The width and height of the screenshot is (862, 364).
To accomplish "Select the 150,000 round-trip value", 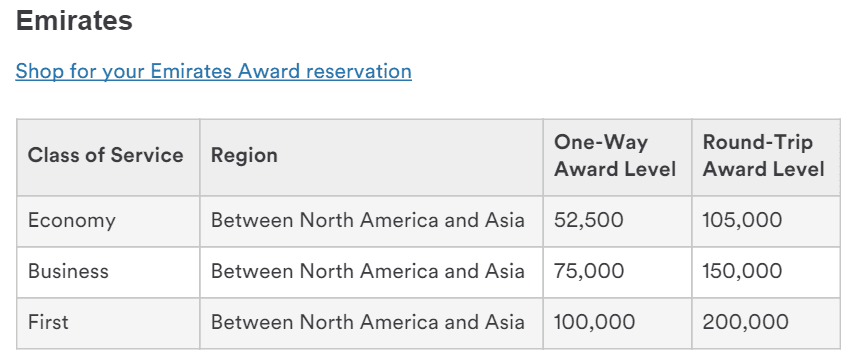I will pos(742,272).
